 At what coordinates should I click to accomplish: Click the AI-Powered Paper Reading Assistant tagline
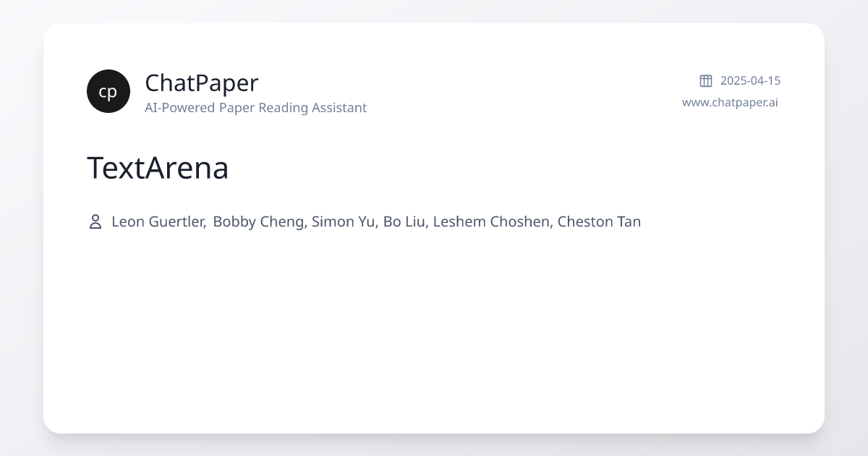coord(255,108)
